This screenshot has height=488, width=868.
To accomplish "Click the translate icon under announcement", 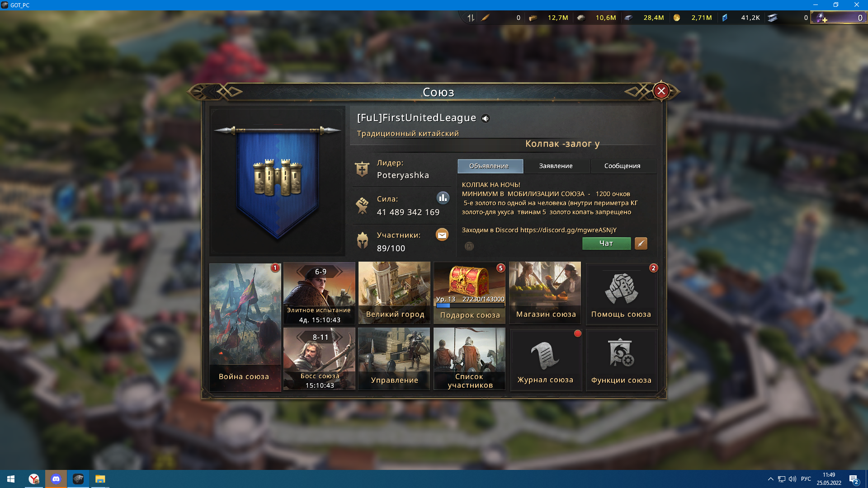I will point(469,246).
